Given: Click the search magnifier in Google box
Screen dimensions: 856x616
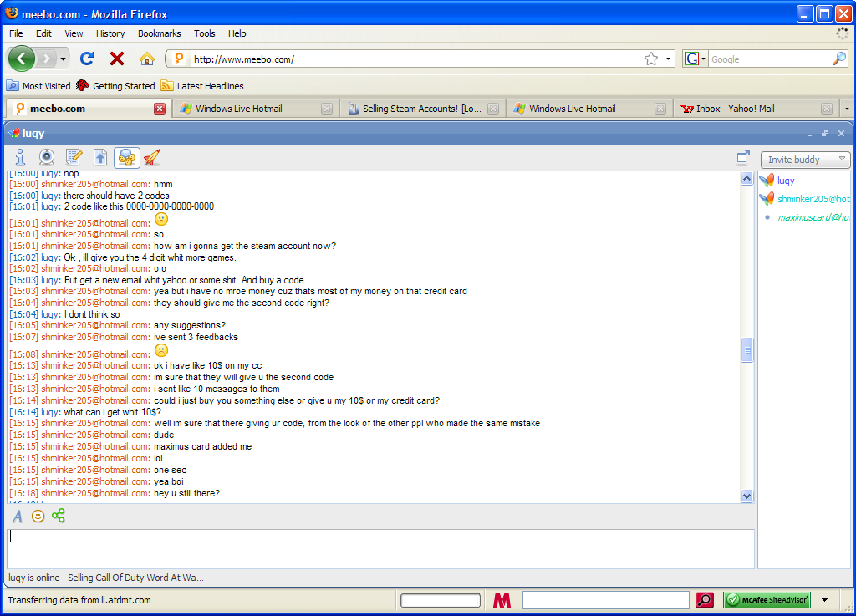Looking at the screenshot, I should point(839,59).
